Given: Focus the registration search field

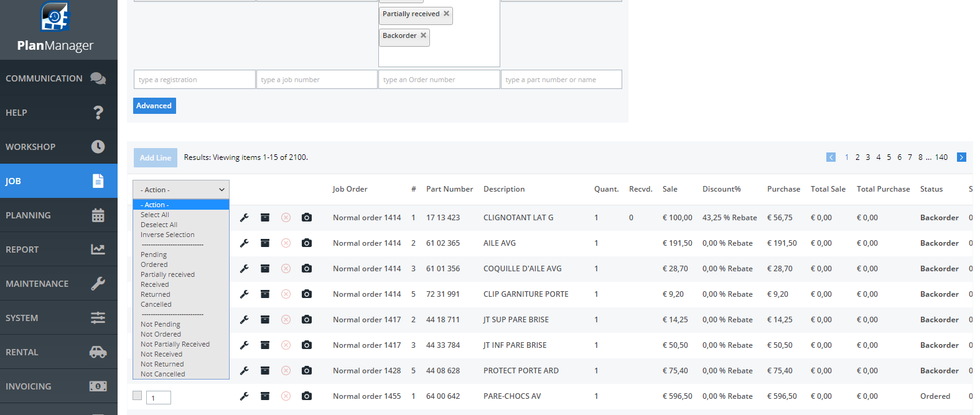Looking at the screenshot, I should [194, 80].
